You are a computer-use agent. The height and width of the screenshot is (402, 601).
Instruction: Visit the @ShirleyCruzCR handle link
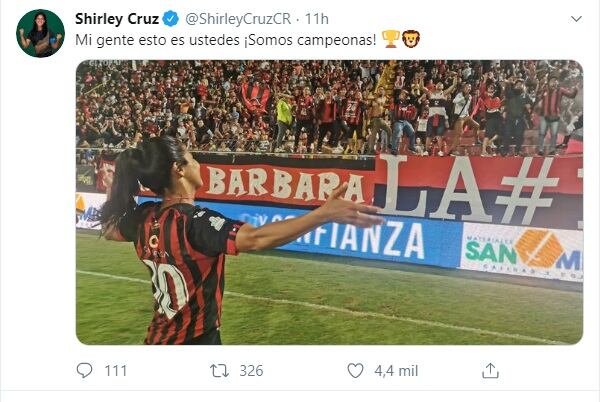tap(238, 19)
